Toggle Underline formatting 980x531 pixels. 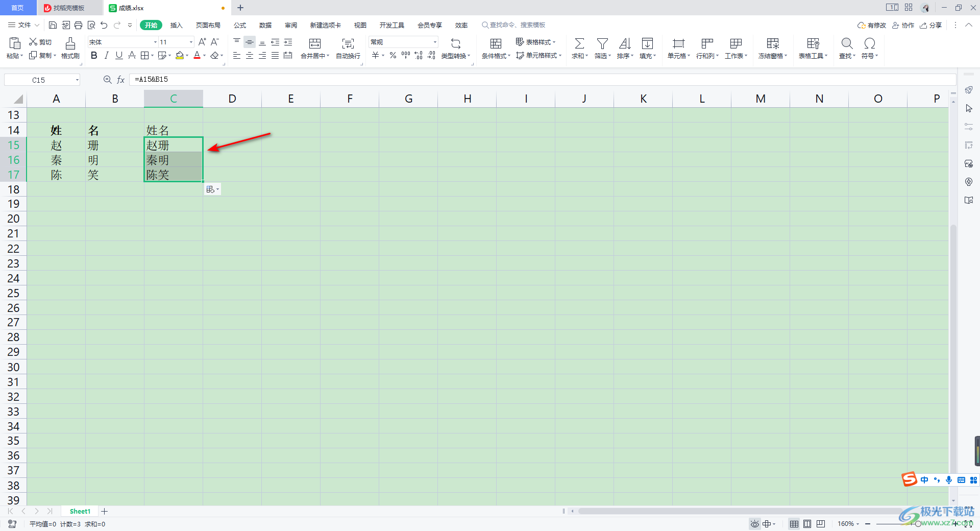coord(119,55)
